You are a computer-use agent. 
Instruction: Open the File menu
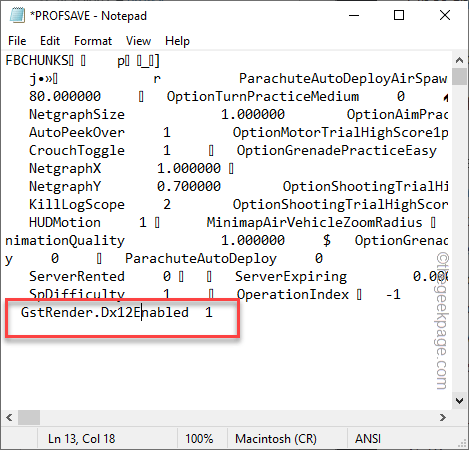(x=17, y=41)
